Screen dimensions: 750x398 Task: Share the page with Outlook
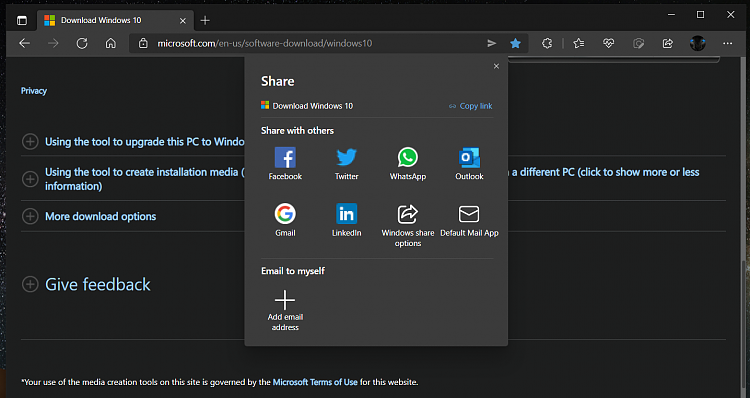(x=469, y=164)
